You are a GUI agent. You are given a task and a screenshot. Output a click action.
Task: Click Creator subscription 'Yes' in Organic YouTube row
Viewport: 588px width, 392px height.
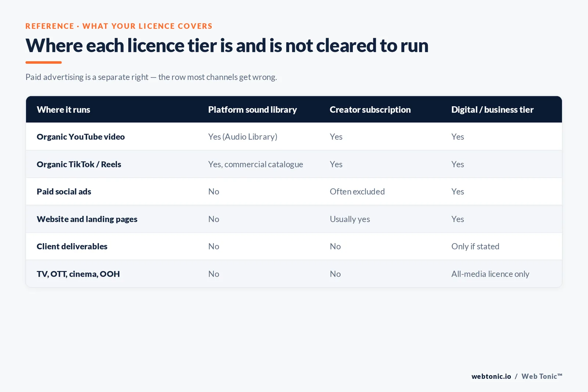pos(336,137)
